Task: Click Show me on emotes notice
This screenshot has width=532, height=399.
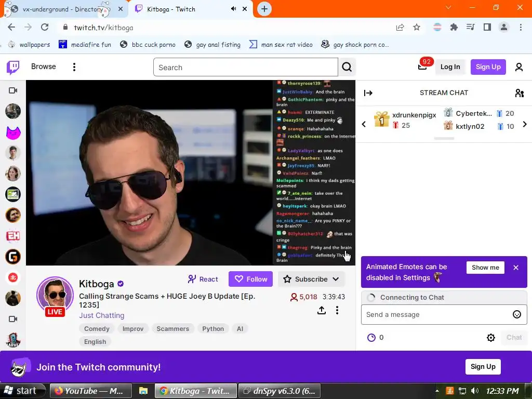Action: [x=485, y=268]
